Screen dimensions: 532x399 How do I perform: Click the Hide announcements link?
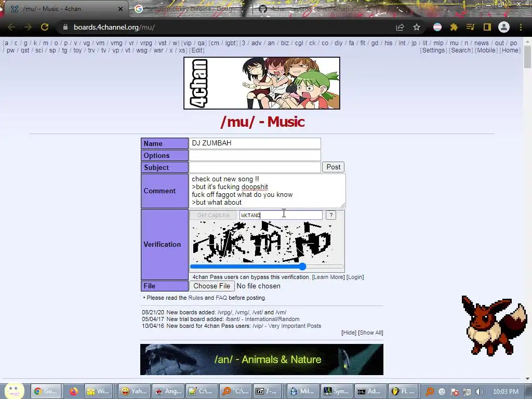[x=349, y=332]
